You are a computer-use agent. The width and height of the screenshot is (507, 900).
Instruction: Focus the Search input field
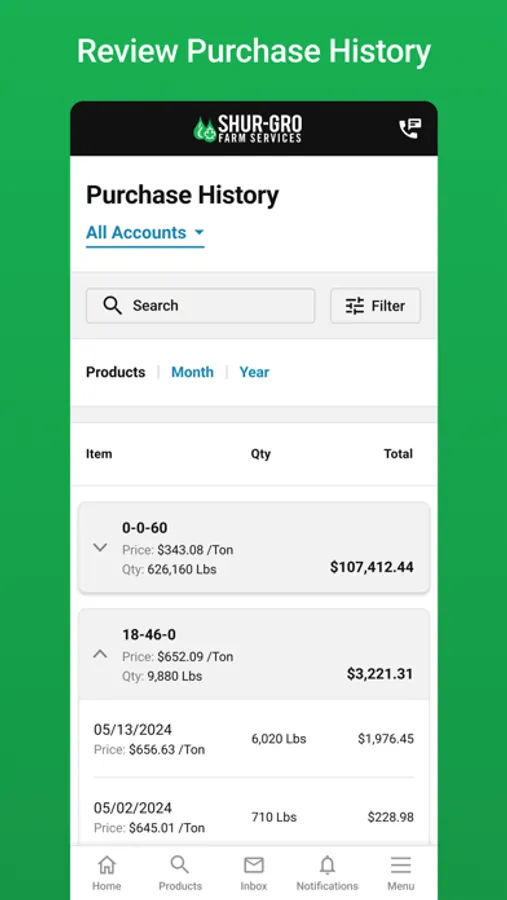(x=200, y=306)
